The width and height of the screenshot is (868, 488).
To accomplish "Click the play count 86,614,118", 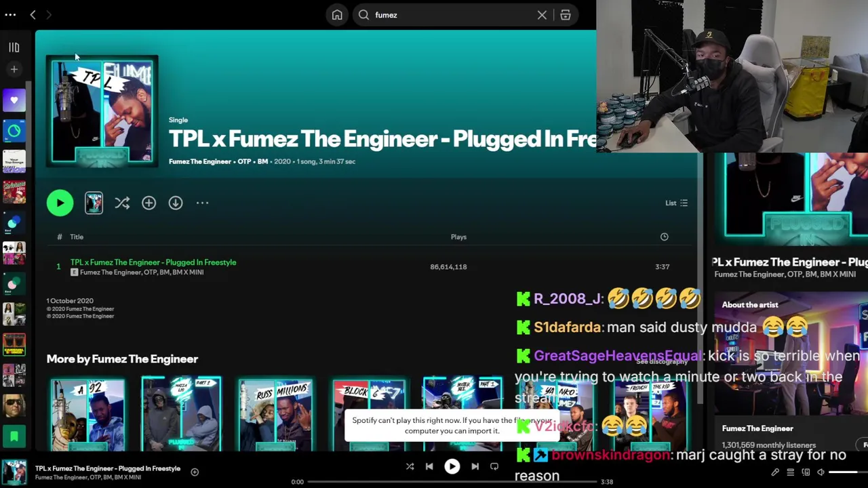I will pyautogui.click(x=448, y=266).
